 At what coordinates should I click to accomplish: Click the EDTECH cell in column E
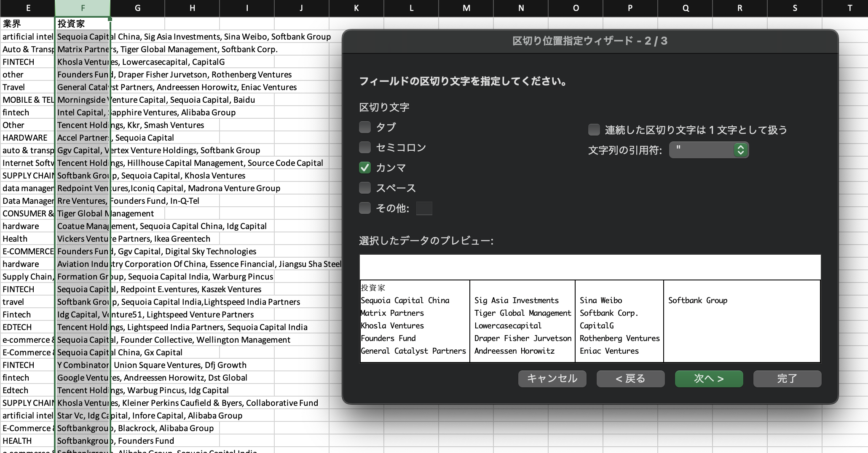(x=28, y=327)
